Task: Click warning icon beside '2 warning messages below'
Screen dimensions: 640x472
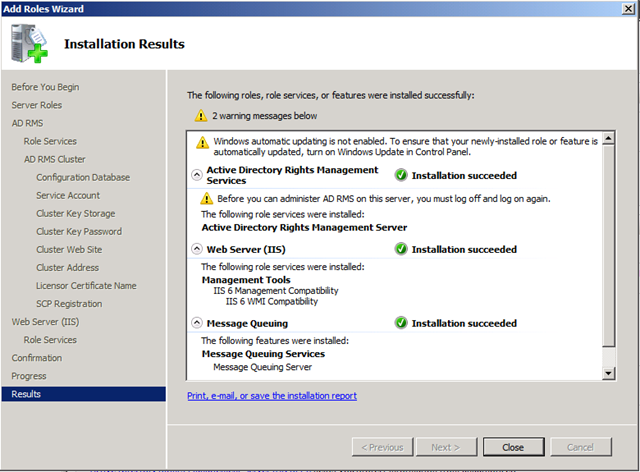Action: [x=200, y=116]
